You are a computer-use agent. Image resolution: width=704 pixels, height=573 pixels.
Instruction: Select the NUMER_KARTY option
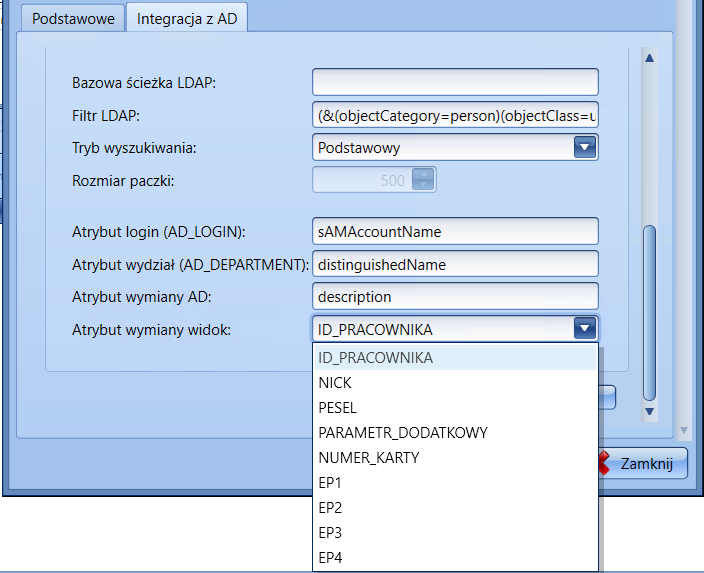455,458
